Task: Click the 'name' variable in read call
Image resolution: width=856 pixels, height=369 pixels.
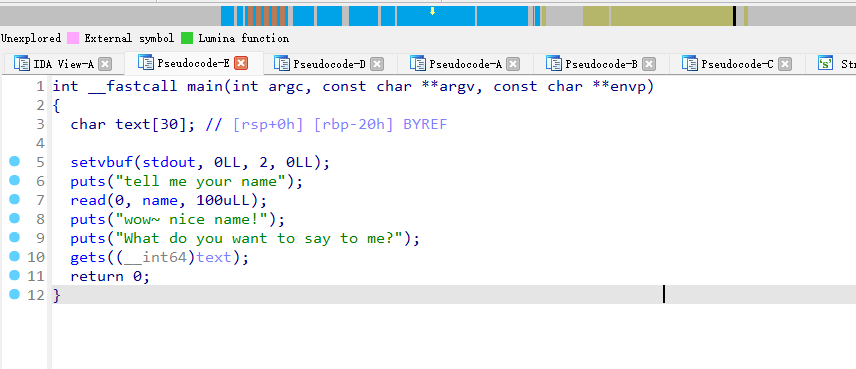Action: 160,200
